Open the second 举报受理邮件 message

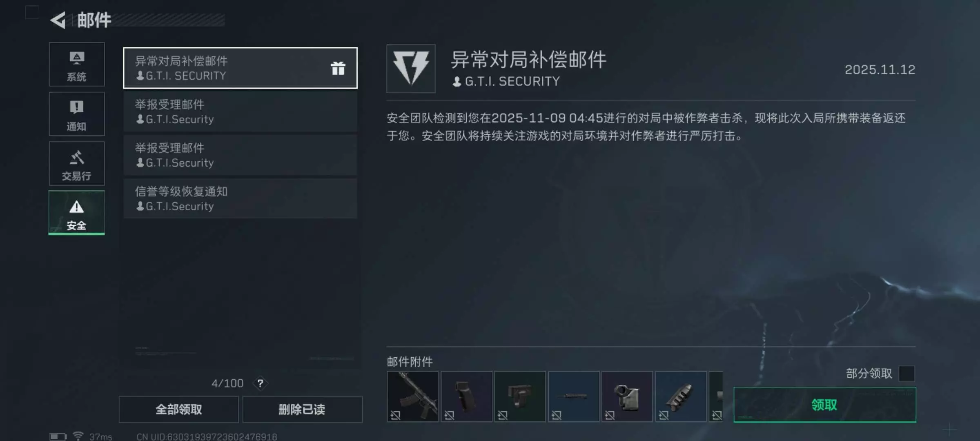(240, 155)
